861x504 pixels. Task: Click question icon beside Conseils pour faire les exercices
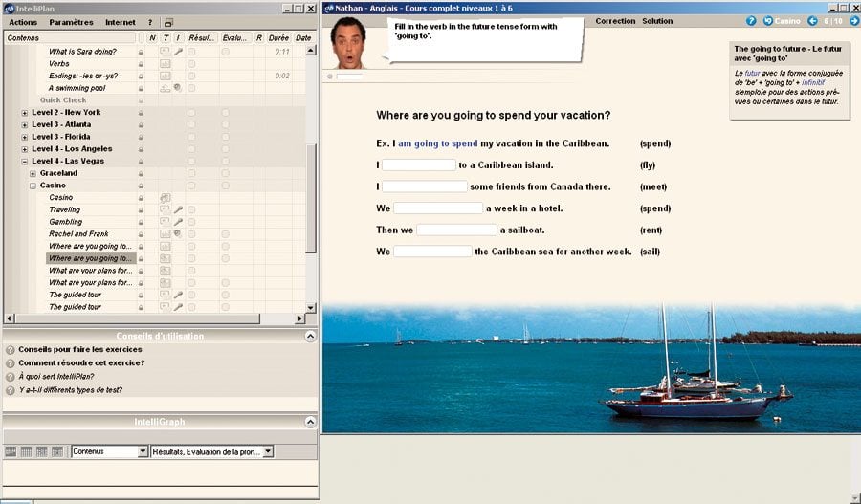pyautogui.click(x=11, y=350)
